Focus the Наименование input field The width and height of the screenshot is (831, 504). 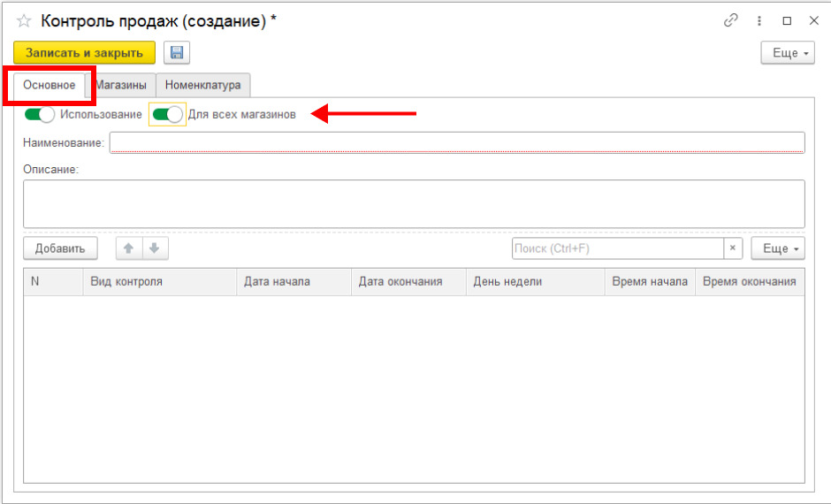point(457,142)
